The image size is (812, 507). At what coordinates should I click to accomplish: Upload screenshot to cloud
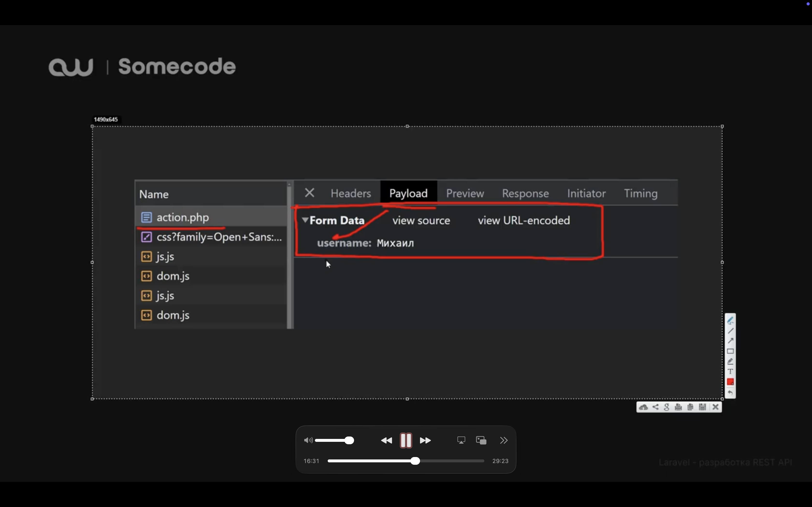[643, 407]
